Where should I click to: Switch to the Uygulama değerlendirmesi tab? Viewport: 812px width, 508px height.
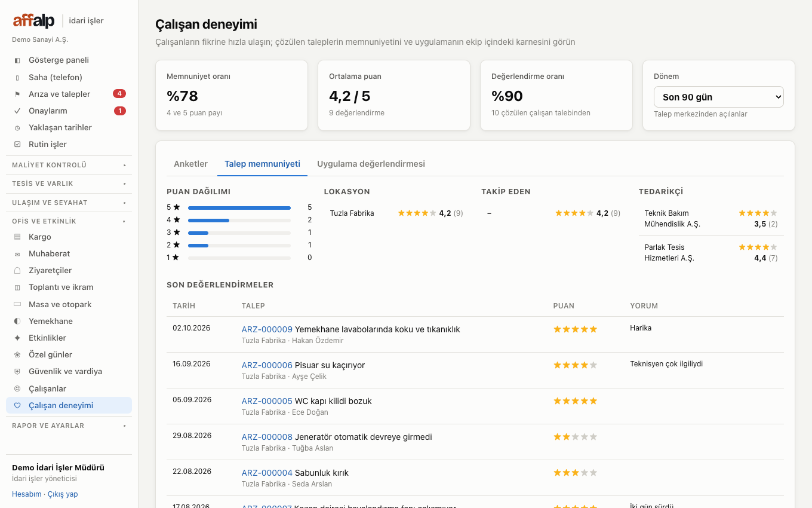[x=371, y=164]
